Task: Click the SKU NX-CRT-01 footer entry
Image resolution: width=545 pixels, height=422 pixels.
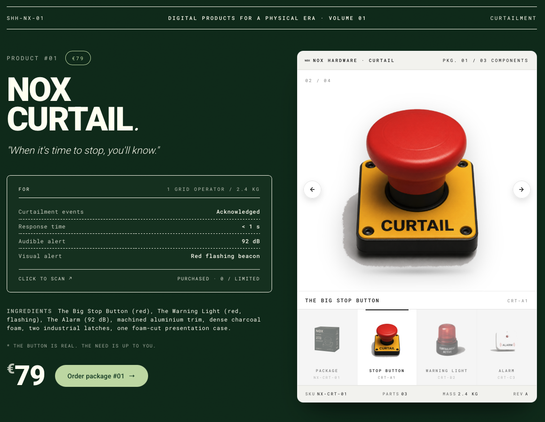Action: [326, 394]
